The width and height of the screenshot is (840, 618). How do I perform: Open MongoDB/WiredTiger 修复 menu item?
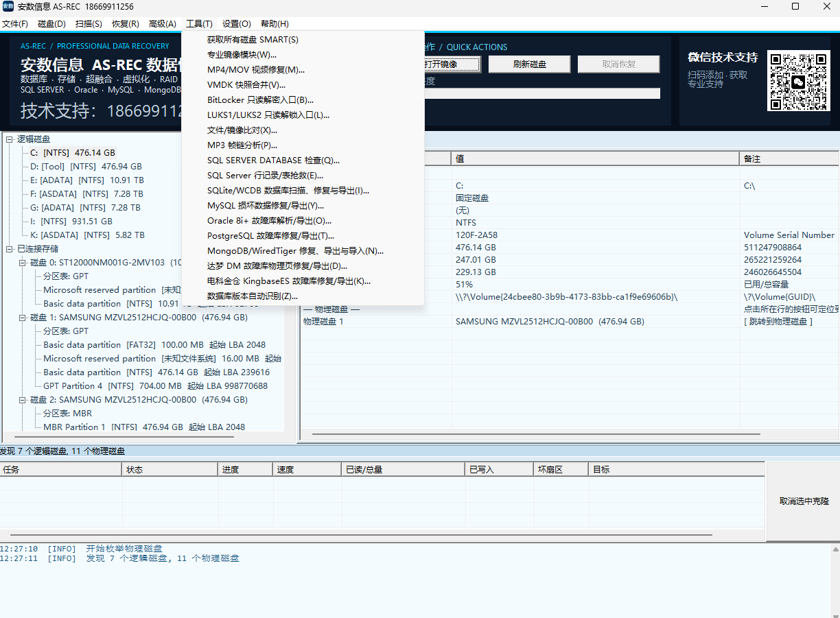303,251
